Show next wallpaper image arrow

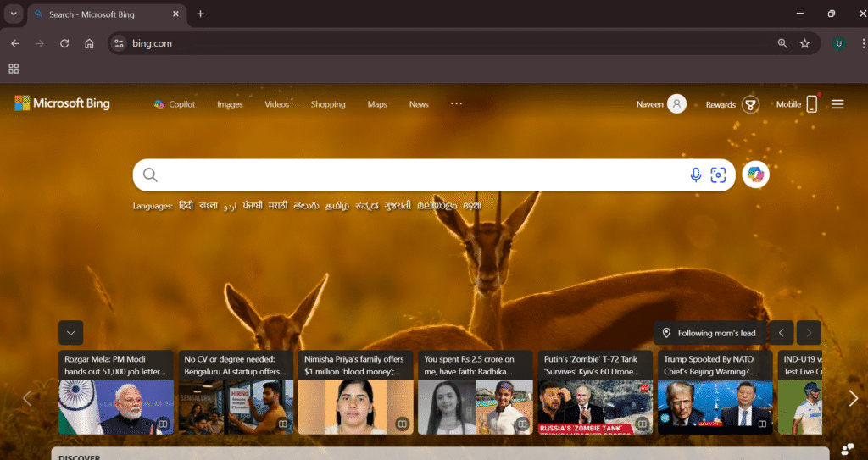pyautogui.click(x=808, y=333)
